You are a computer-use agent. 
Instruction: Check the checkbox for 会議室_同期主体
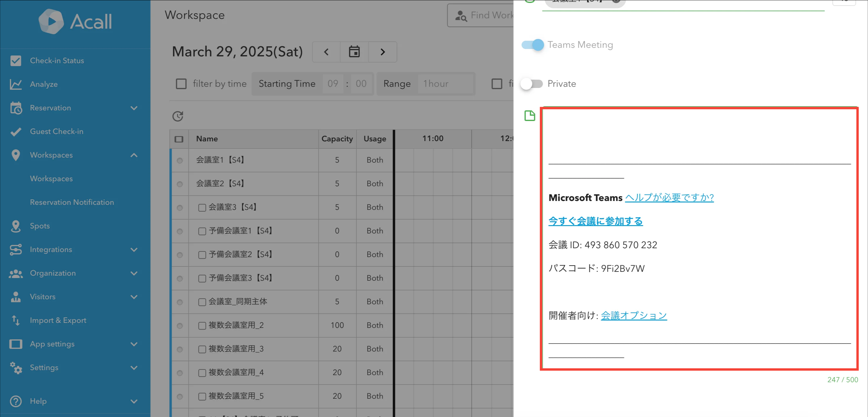tap(202, 302)
